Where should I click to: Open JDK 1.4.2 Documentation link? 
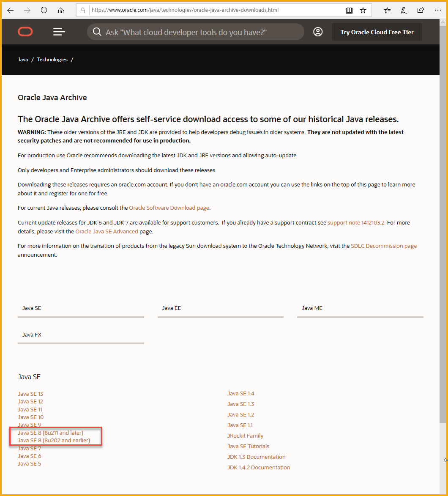coord(259,467)
